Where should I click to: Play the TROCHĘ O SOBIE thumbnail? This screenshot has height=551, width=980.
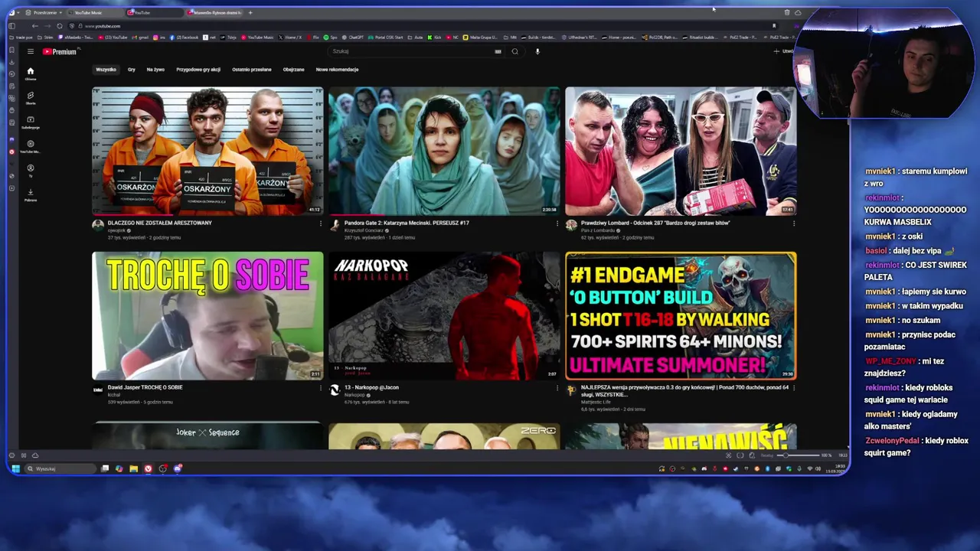[207, 316]
